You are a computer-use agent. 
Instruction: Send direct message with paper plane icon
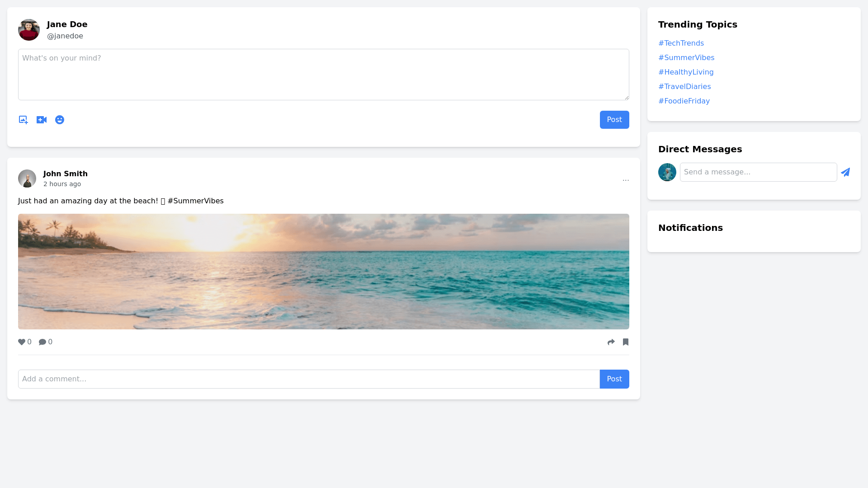[x=845, y=172]
